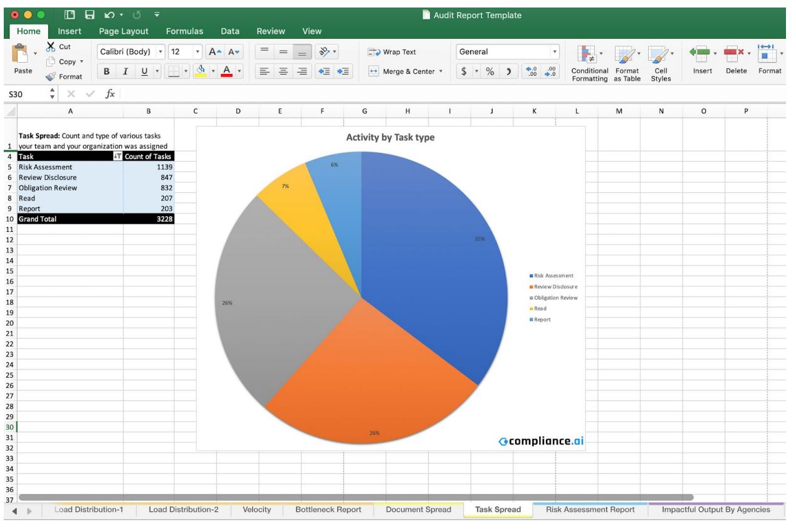Screen dimensions: 796x532
Task: Toggle Italic formatting
Action: [125, 71]
